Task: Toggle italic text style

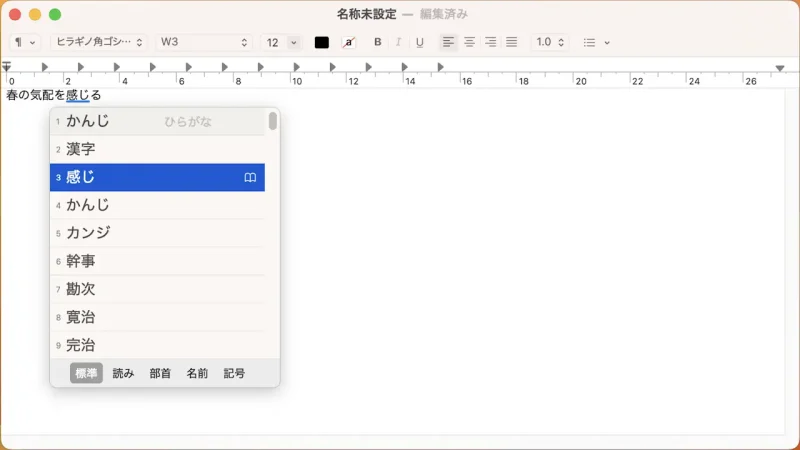Action: (x=399, y=42)
